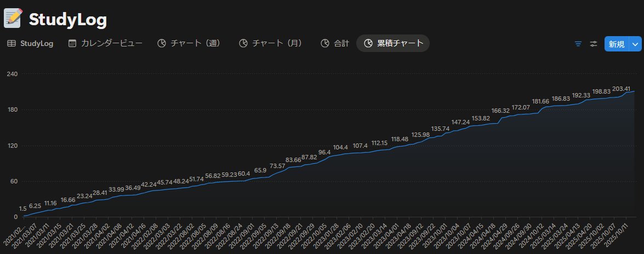The height and width of the screenshot is (254, 644).
Task: Click the 120 y-axis label
Action: coord(12,146)
